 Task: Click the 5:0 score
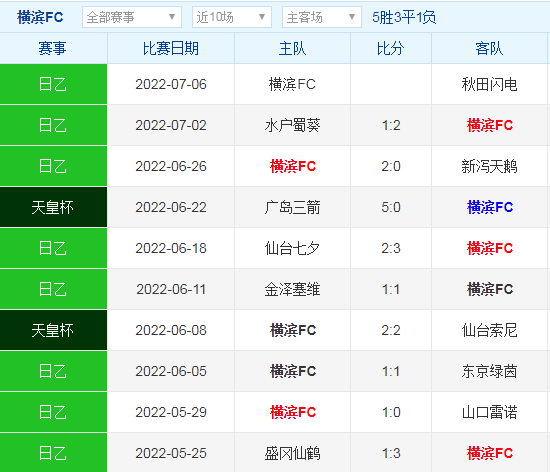click(x=391, y=207)
